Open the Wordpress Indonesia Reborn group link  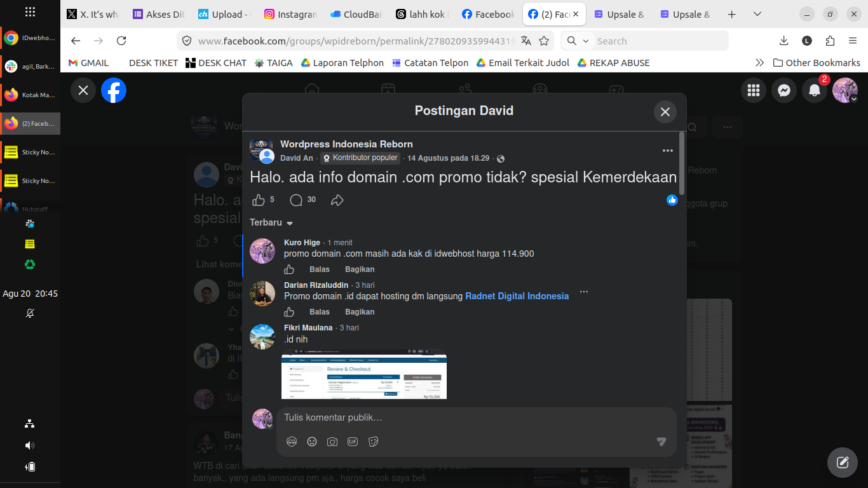346,144
